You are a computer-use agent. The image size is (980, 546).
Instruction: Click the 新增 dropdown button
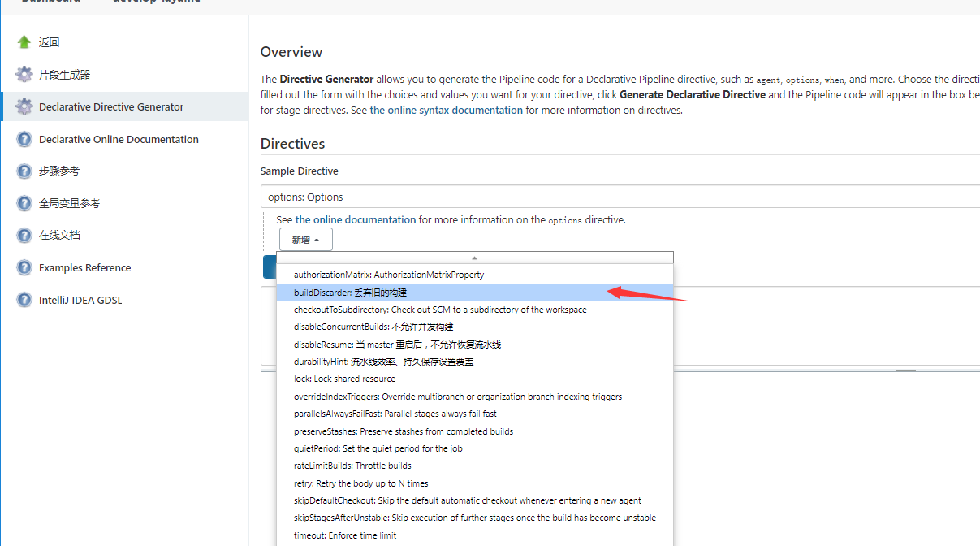pos(306,240)
